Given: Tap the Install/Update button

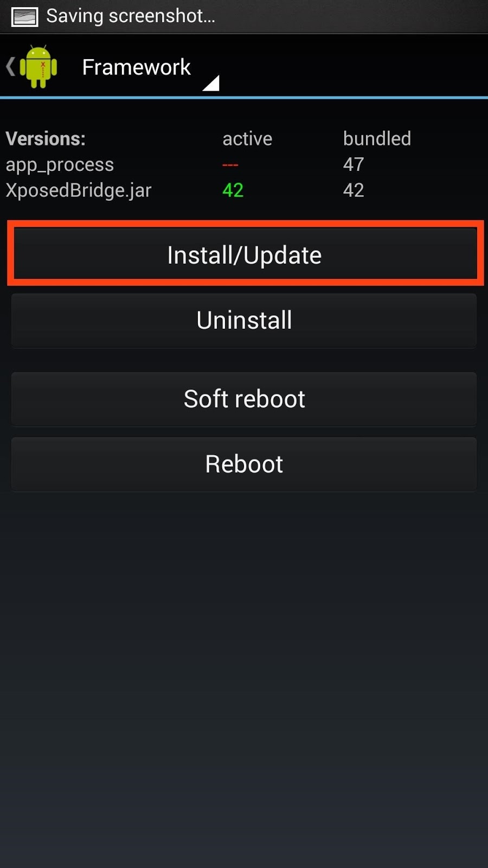Looking at the screenshot, I should pyautogui.click(x=244, y=254).
